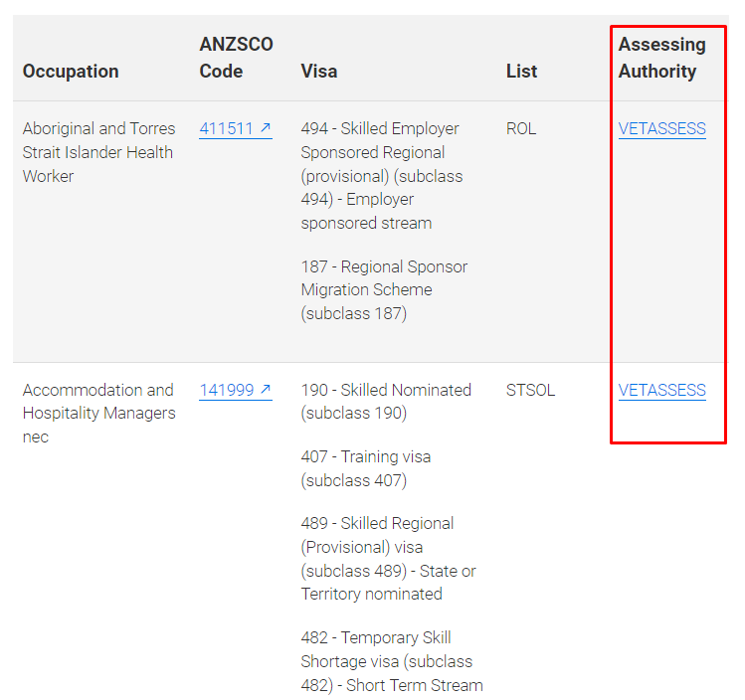Click external arrow icon beside 411511
The image size is (745, 700).
(x=266, y=127)
